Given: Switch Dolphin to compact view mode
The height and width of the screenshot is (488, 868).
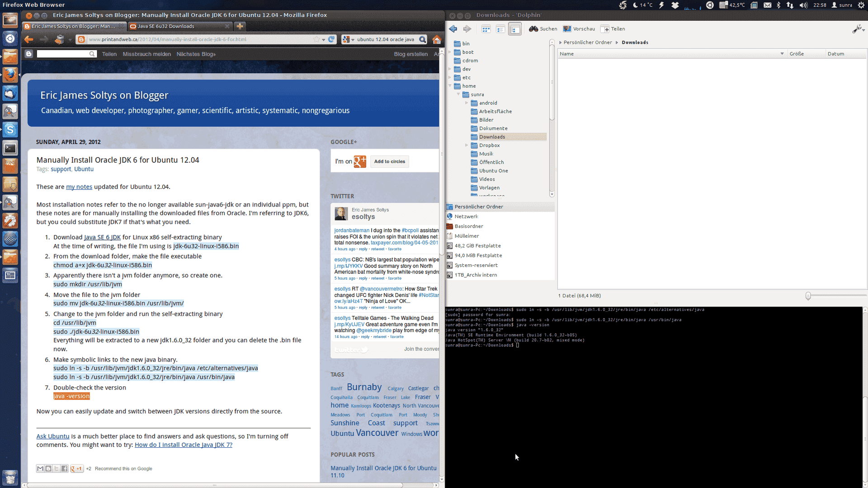Looking at the screenshot, I should (500, 29).
